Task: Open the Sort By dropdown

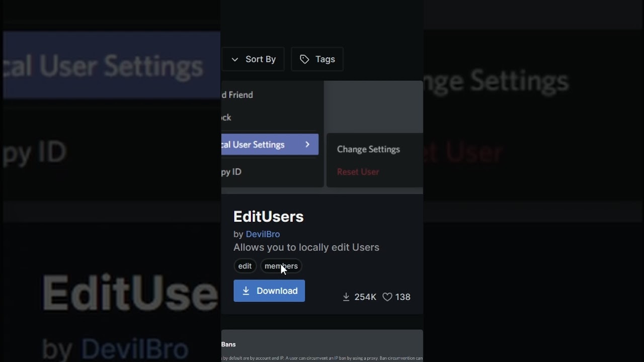Action: [253, 59]
